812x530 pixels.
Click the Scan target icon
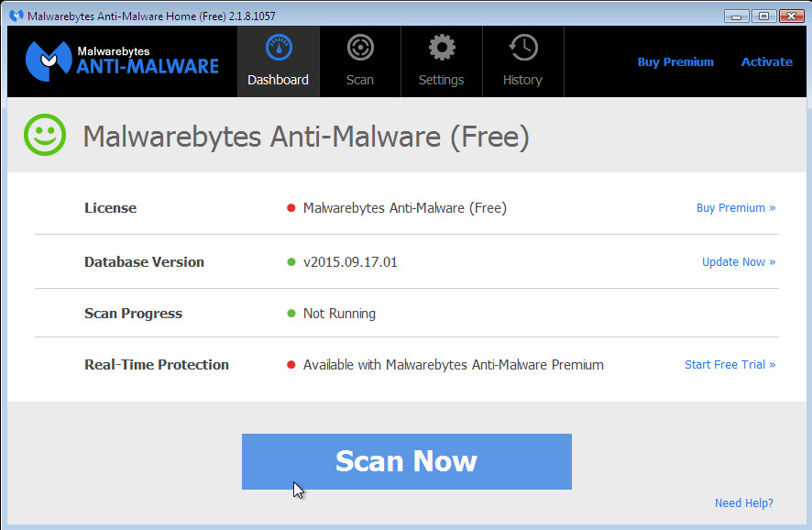(360, 48)
